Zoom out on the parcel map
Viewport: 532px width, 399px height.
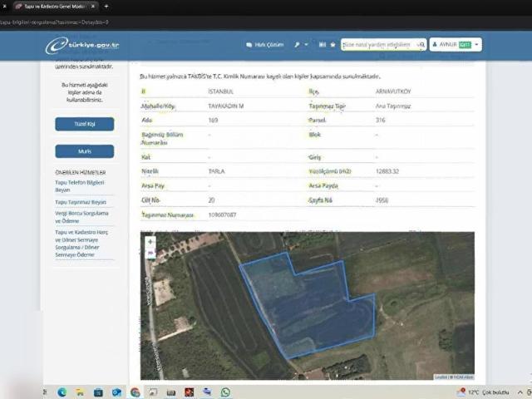pyautogui.click(x=150, y=252)
